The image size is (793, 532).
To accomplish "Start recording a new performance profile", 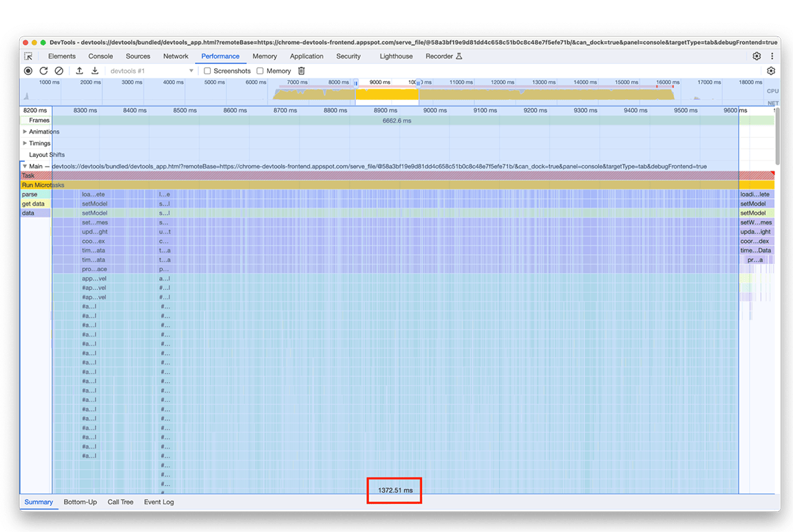I will pos(28,70).
